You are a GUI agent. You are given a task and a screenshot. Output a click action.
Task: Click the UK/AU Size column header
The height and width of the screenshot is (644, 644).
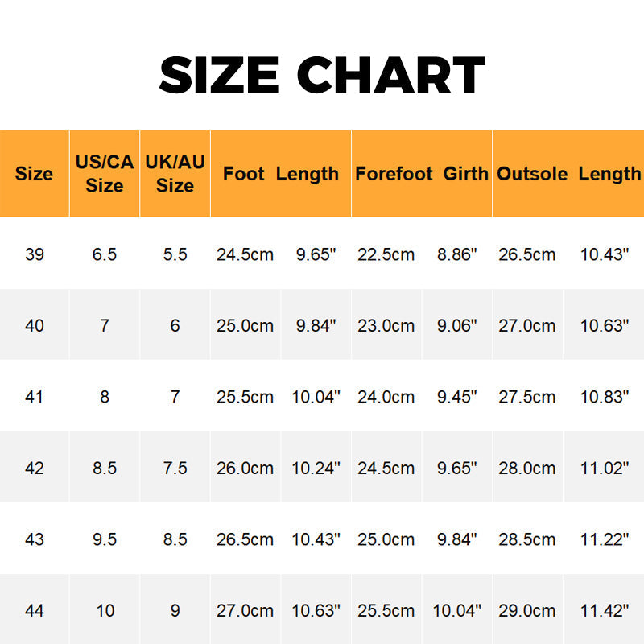tap(175, 174)
